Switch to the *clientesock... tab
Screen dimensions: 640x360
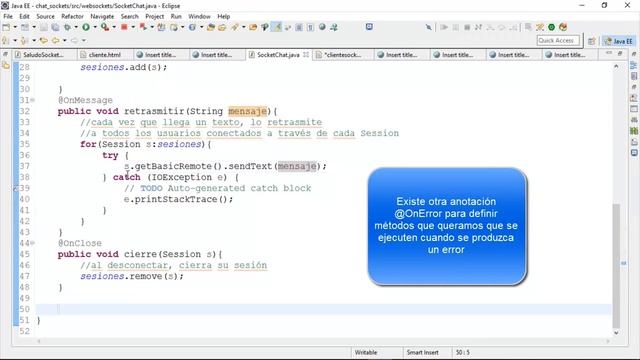[343, 55]
